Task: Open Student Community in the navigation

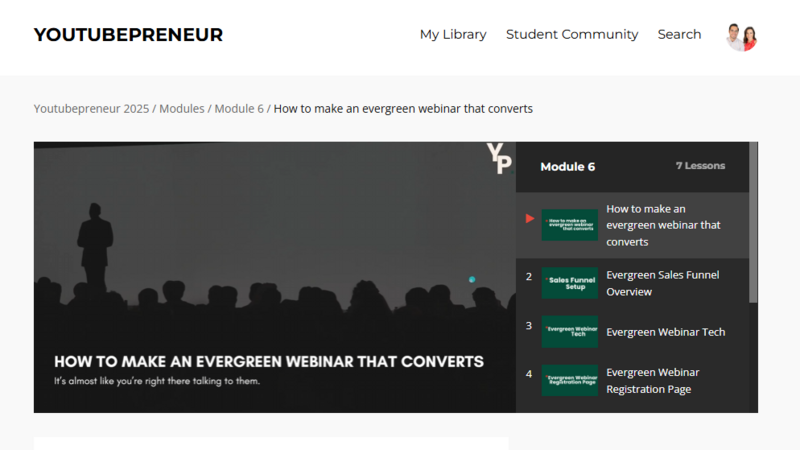Action: [x=572, y=34]
